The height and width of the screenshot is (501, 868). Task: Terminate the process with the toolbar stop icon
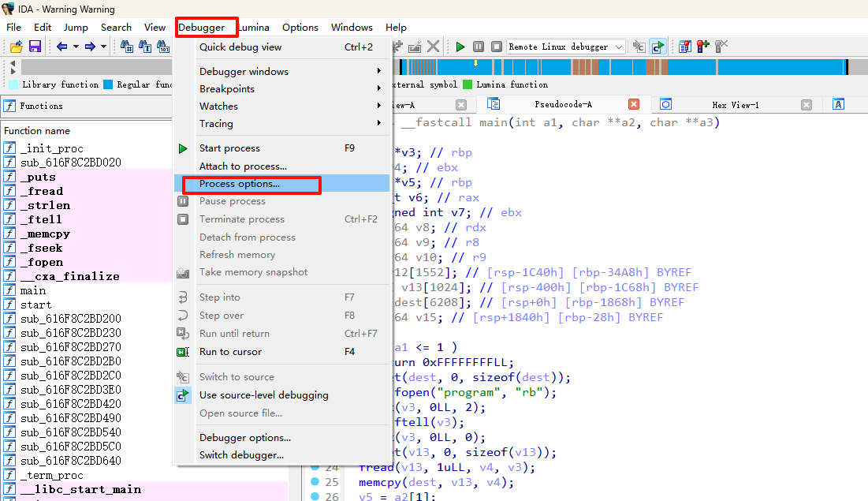point(497,47)
